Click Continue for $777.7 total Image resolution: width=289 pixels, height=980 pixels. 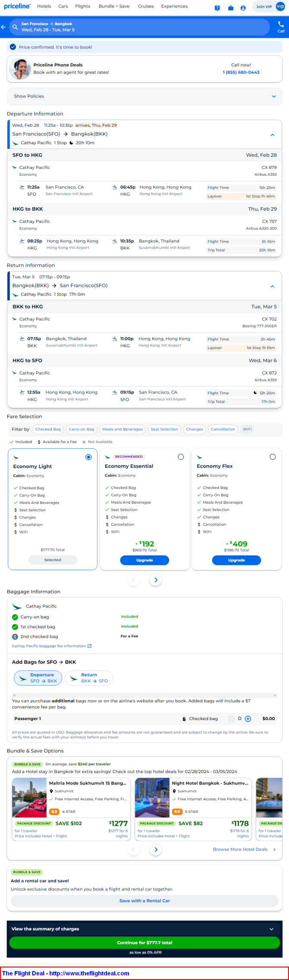click(144, 943)
